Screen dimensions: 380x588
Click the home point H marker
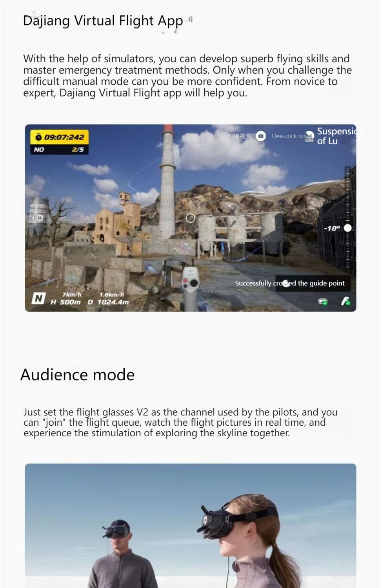tap(40, 218)
